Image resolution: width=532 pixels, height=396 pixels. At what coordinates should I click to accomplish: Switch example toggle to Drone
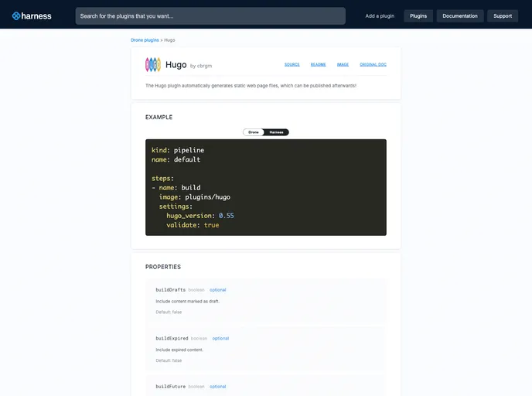254,132
